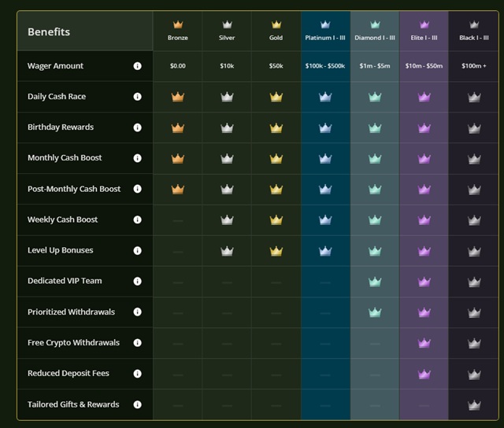Click the $0.00 wager amount
Image resolution: width=504 pixels, height=428 pixels.
point(178,66)
